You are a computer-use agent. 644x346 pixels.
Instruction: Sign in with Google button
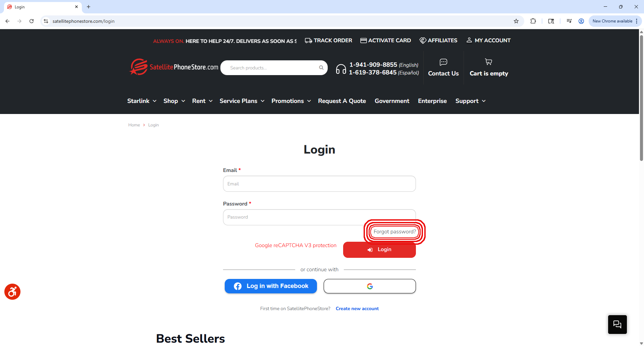click(x=370, y=286)
